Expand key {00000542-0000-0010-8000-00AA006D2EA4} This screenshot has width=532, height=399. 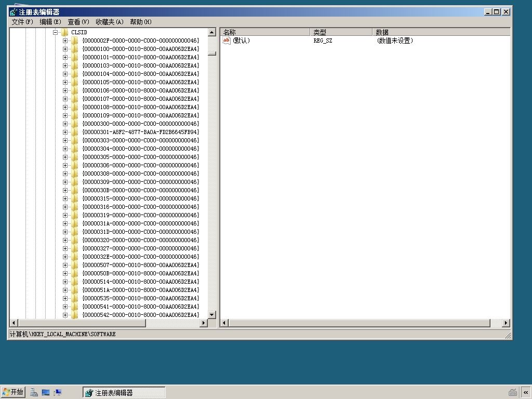click(x=65, y=315)
